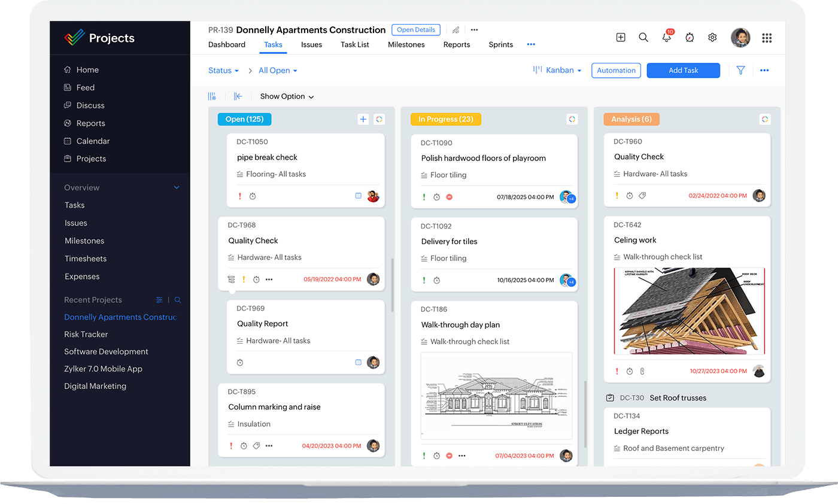Open the Sprints tab
Viewport: 838px width, 504px height.
click(500, 44)
